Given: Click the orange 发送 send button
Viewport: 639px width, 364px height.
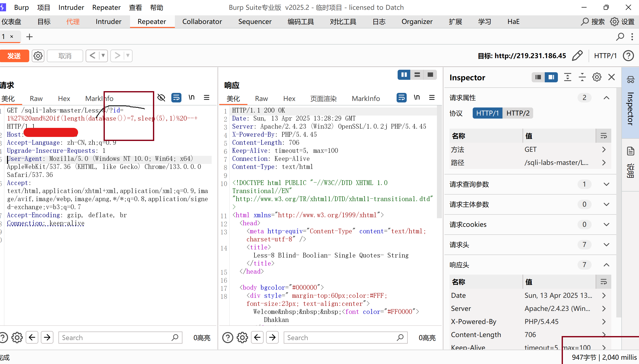Looking at the screenshot, I should 14,56.
